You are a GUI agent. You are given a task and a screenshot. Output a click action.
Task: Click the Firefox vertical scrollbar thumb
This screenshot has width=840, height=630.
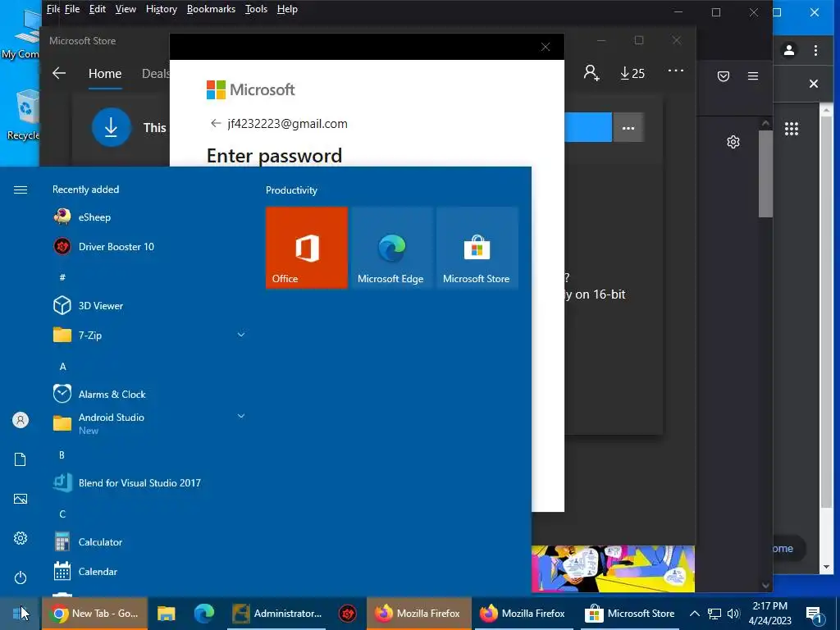coord(765,174)
